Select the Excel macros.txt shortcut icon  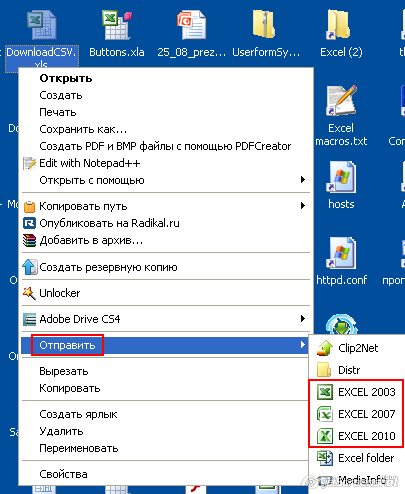point(341,101)
